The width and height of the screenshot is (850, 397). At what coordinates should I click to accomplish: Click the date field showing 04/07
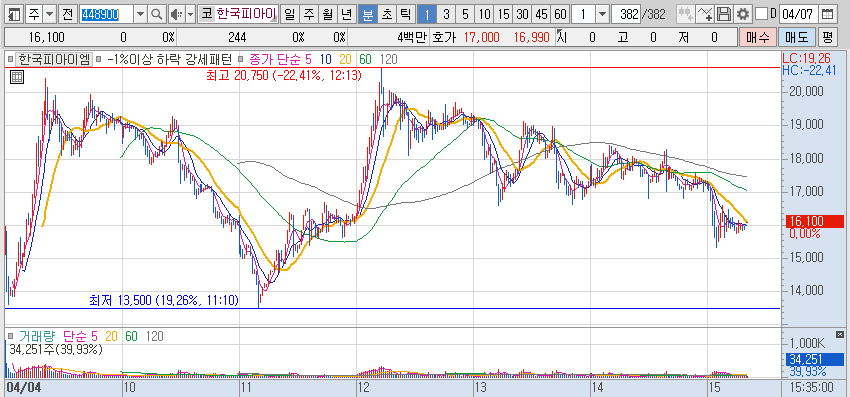coord(798,14)
